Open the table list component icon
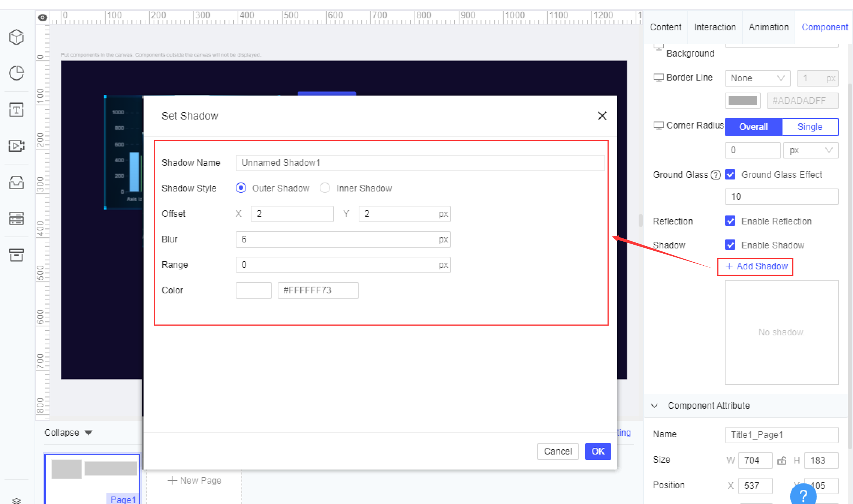 tap(16, 218)
